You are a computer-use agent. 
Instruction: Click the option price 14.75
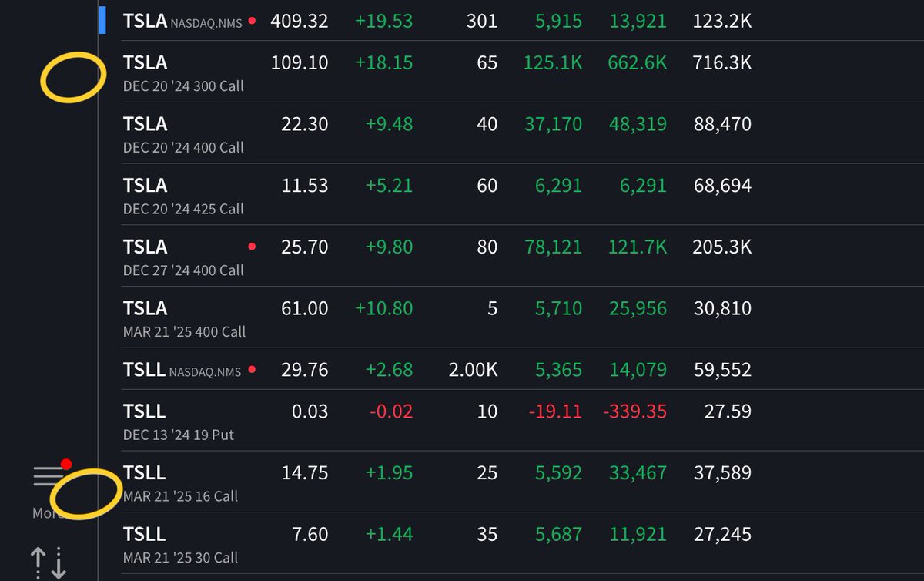pos(305,473)
